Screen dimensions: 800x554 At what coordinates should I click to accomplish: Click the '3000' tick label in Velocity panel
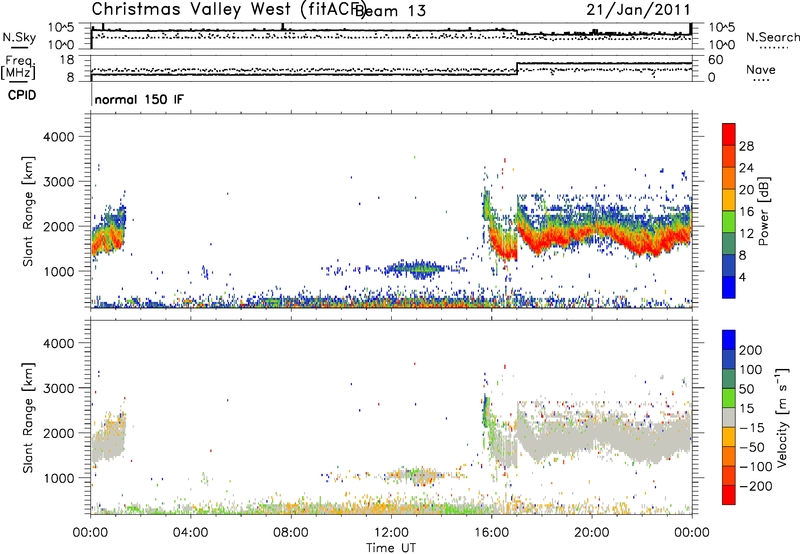click(58, 388)
